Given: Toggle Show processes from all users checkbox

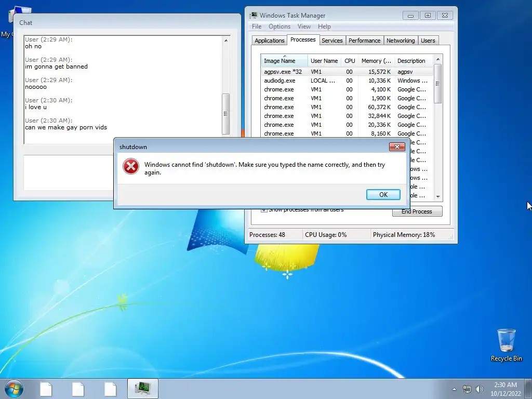Looking at the screenshot, I should click(263, 210).
